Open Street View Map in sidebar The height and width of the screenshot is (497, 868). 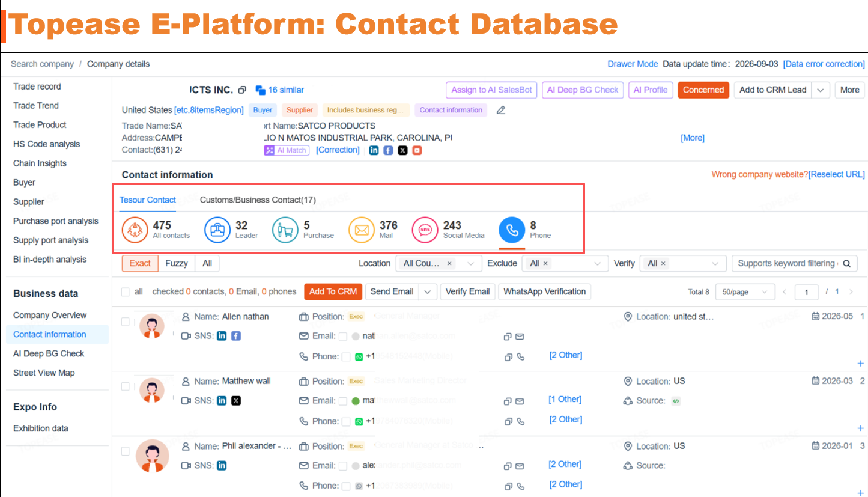(44, 373)
